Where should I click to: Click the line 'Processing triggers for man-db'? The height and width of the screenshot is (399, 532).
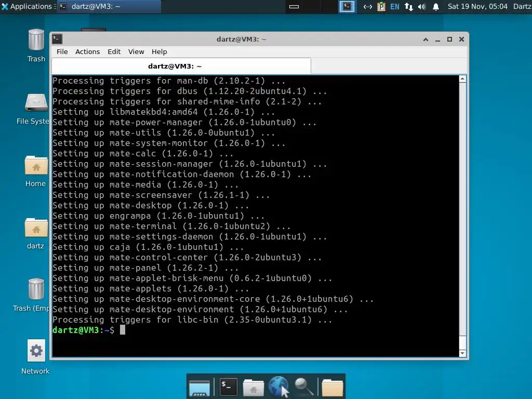(169, 81)
